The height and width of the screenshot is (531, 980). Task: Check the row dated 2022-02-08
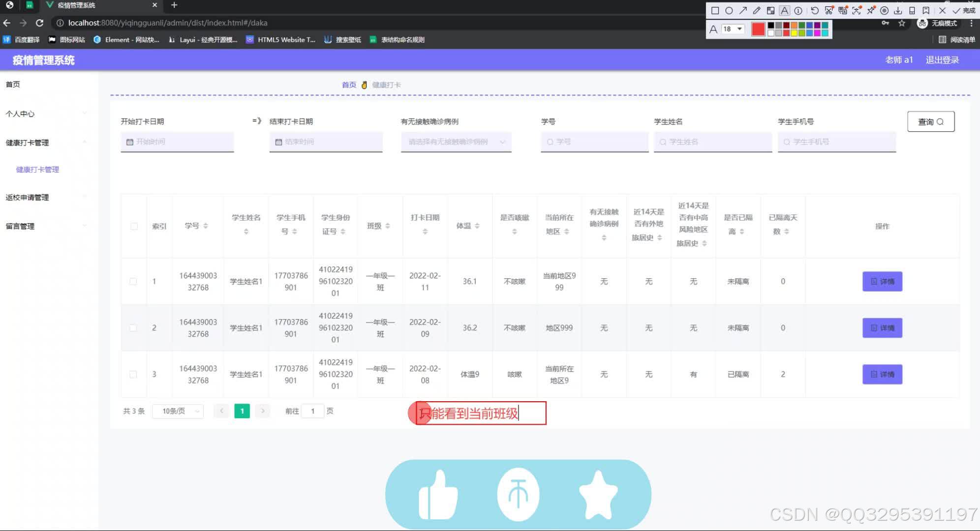coord(133,374)
